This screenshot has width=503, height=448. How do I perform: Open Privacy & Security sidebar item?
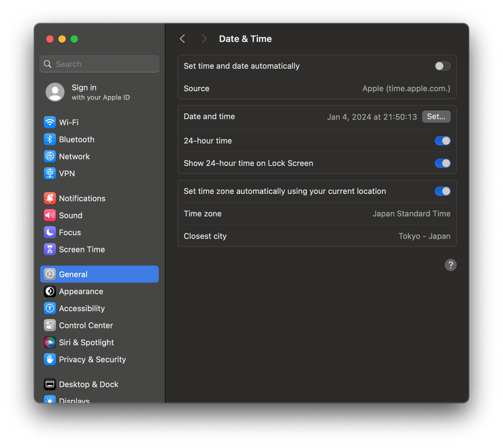(92, 360)
